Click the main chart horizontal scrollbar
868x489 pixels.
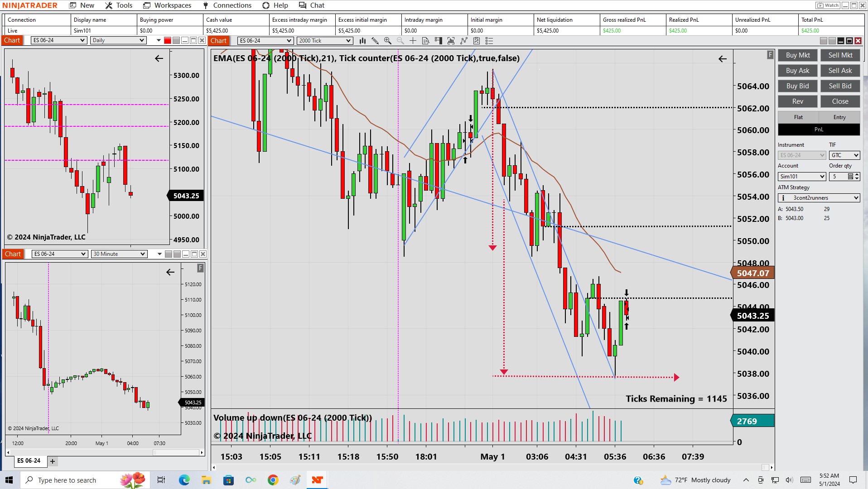click(x=493, y=467)
